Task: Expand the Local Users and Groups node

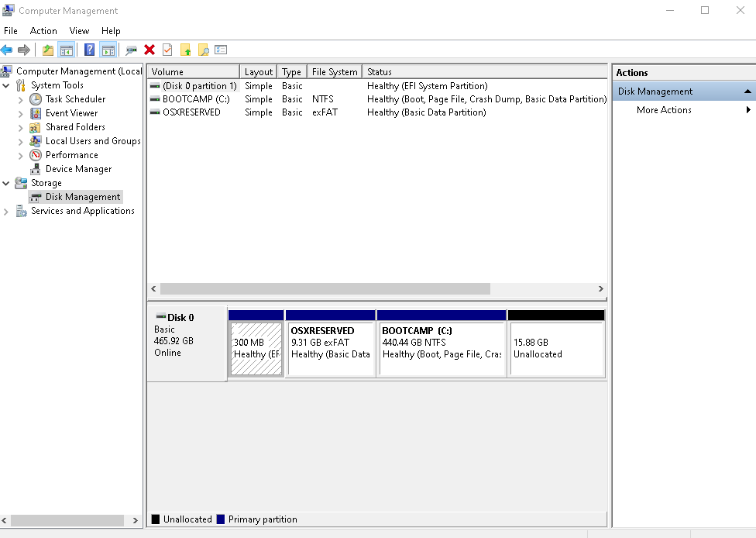Action: pyautogui.click(x=20, y=142)
